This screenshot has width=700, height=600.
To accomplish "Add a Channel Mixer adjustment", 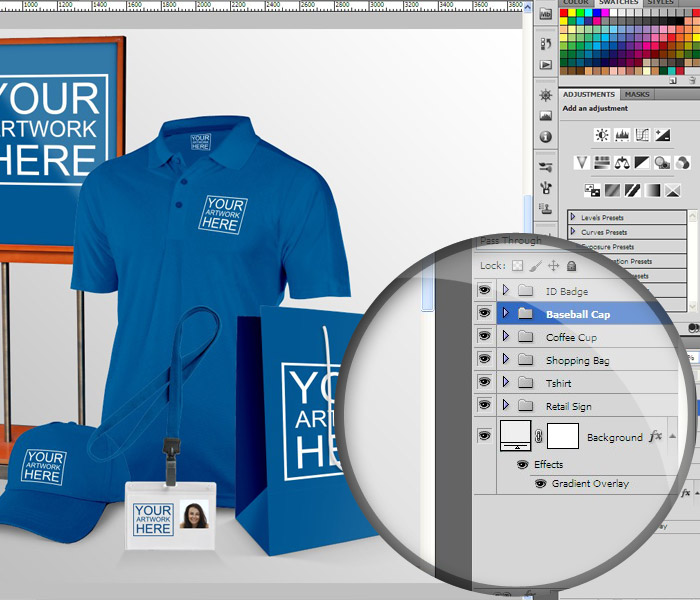I will (x=683, y=162).
